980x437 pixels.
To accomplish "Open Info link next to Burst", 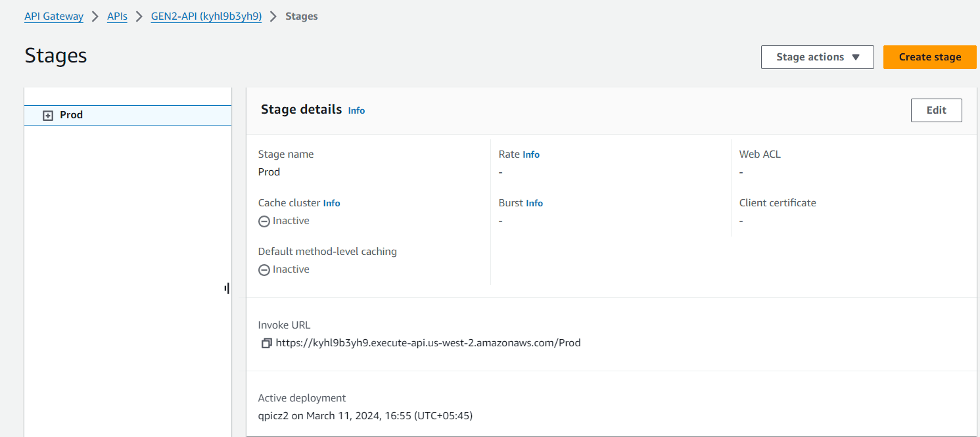I will click(x=534, y=203).
